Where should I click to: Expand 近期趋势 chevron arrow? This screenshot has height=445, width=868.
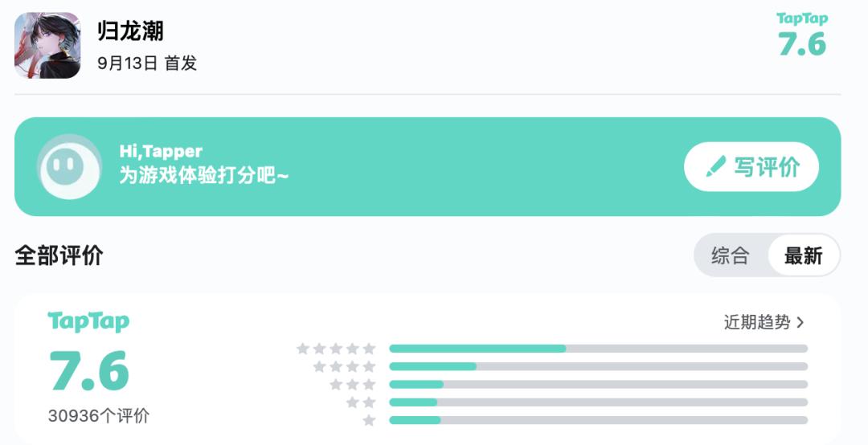pos(800,322)
